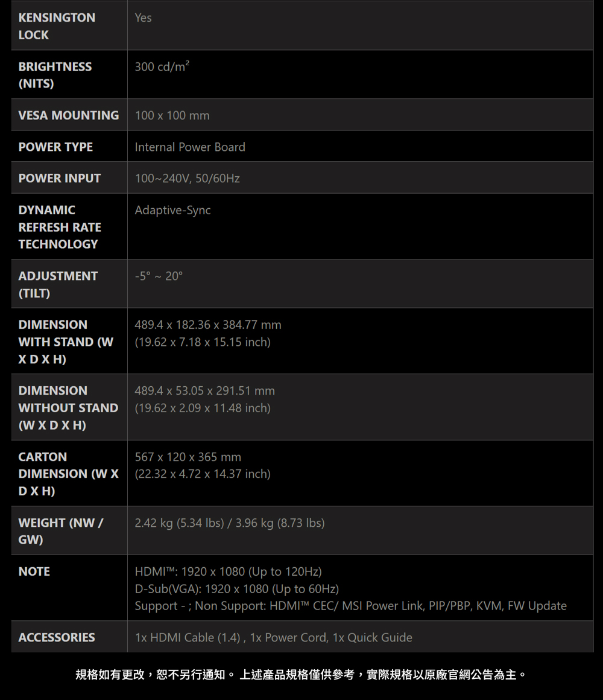Click the DIMENSION WITHOUT STAND label
Screen dimensions: 603x700
(68, 407)
